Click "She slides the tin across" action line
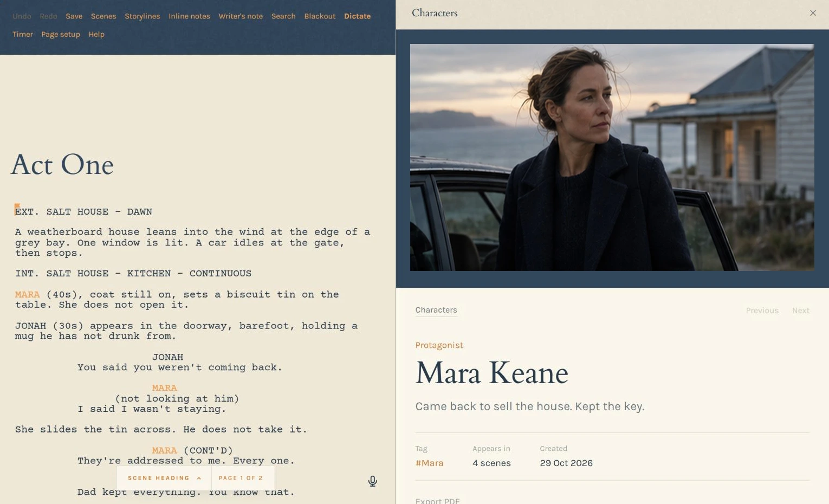This screenshot has width=829, height=504. [161, 429]
